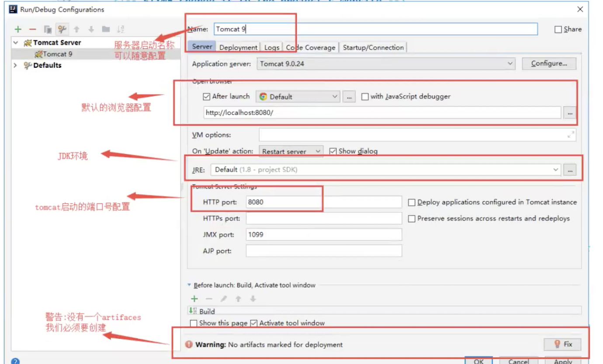Select Build task in before launch list
The image size is (603, 364).
tap(385, 311)
